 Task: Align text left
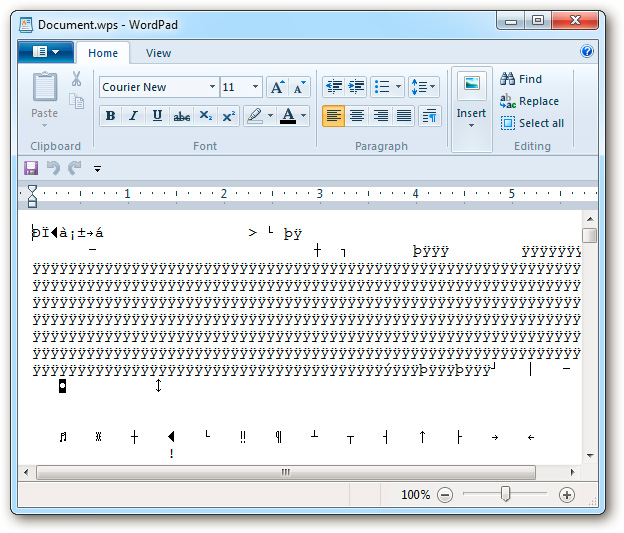pyautogui.click(x=333, y=116)
